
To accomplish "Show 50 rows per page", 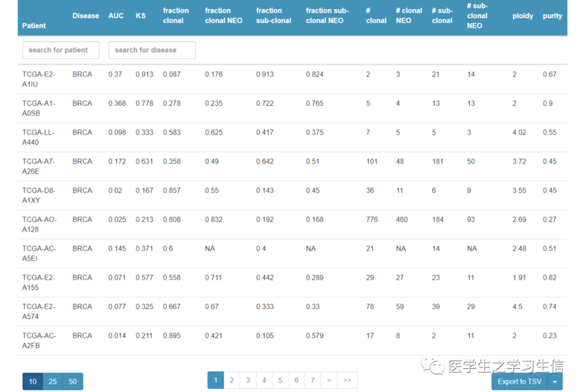I will (x=73, y=382).
